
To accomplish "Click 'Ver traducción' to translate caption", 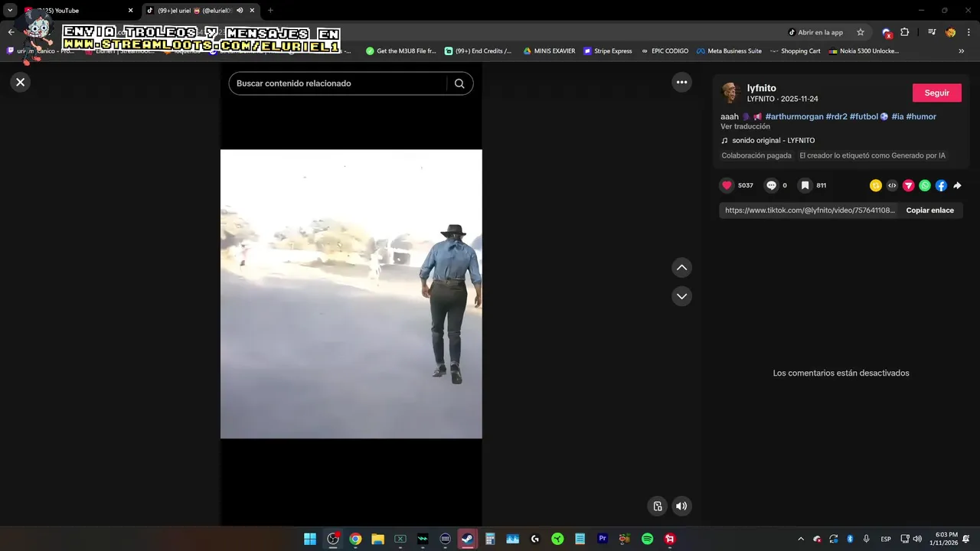I will 745,126.
